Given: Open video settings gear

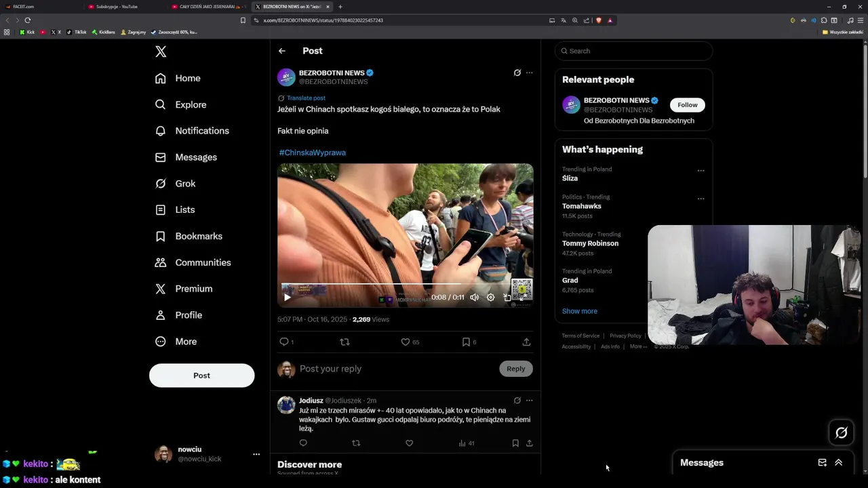Looking at the screenshot, I should (490, 297).
